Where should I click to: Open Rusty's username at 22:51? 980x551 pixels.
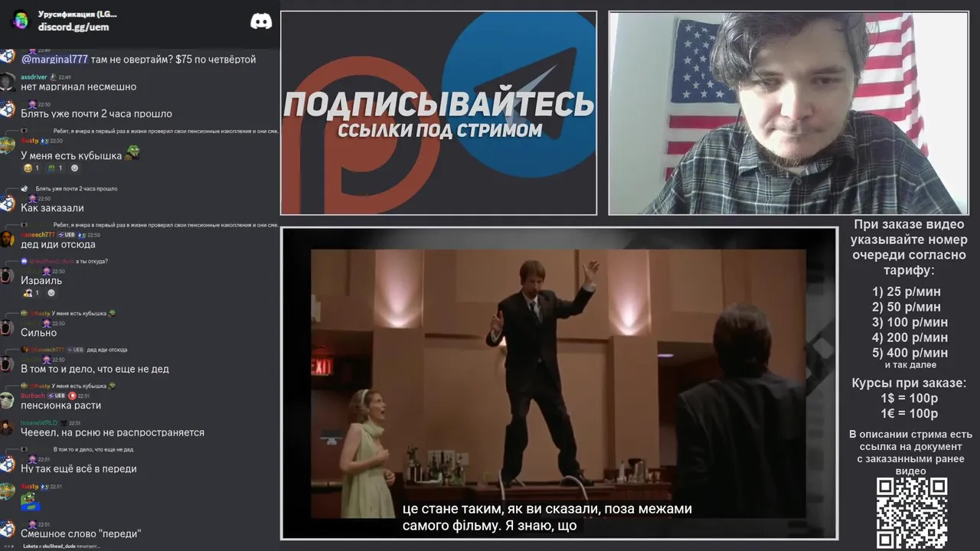point(30,487)
